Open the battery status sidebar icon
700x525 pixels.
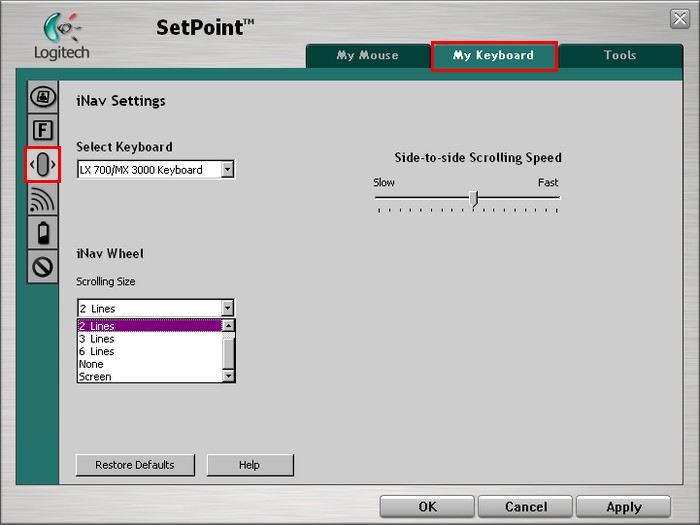[x=42, y=233]
